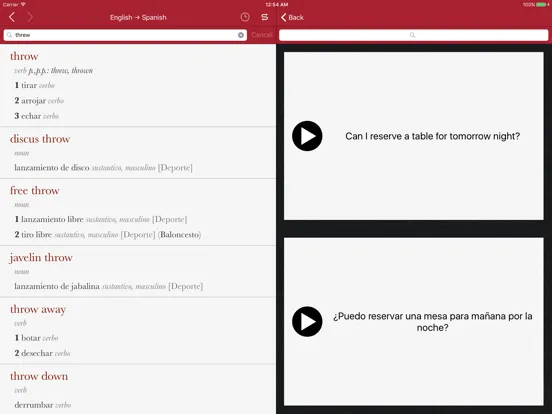Open search history clock icon
This screenshot has height=414, width=552.
click(x=245, y=17)
